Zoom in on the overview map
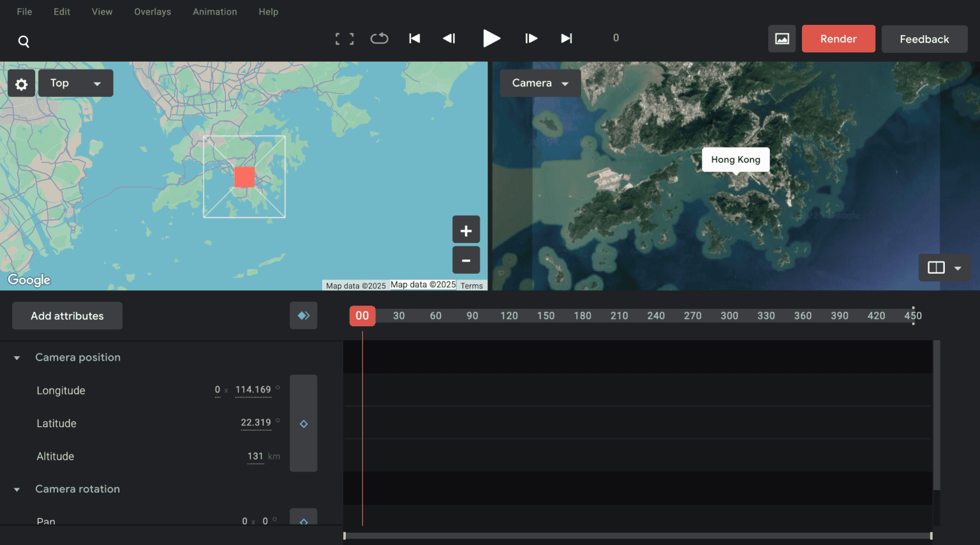Screen dimensions: 980x545 tap(466, 229)
